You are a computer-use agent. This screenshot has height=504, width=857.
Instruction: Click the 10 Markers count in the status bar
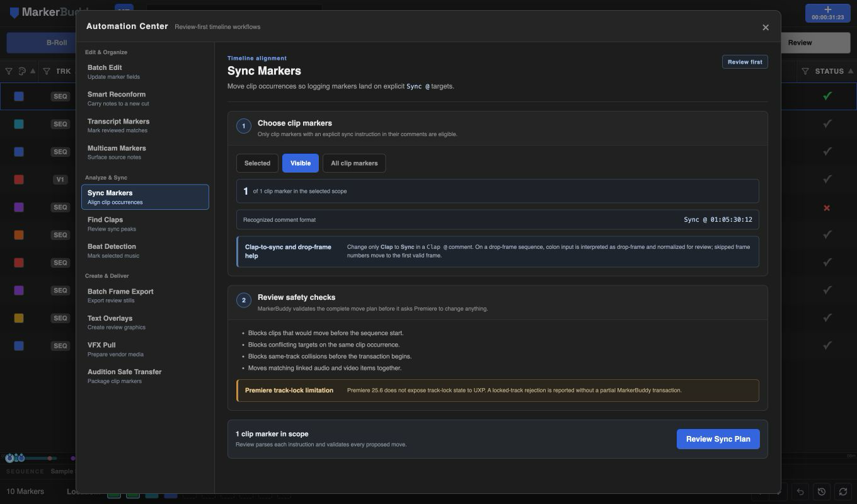pos(25,491)
